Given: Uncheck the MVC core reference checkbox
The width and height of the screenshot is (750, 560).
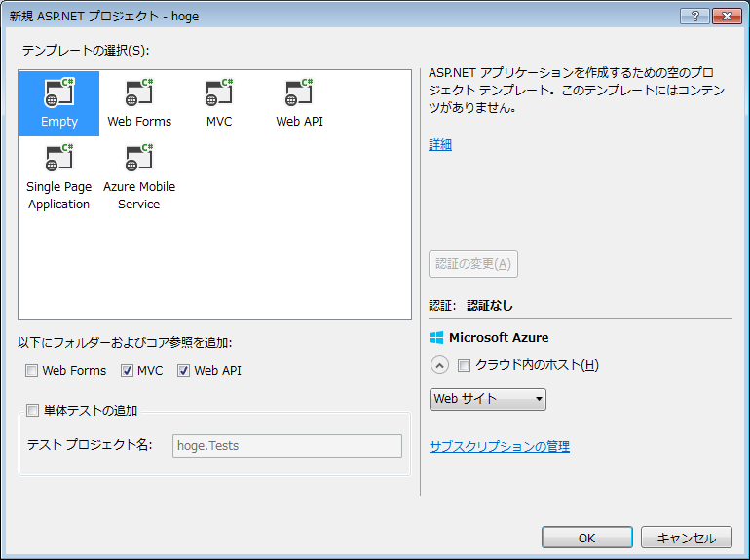Looking at the screenshot, I should click(x=127, y=371).
